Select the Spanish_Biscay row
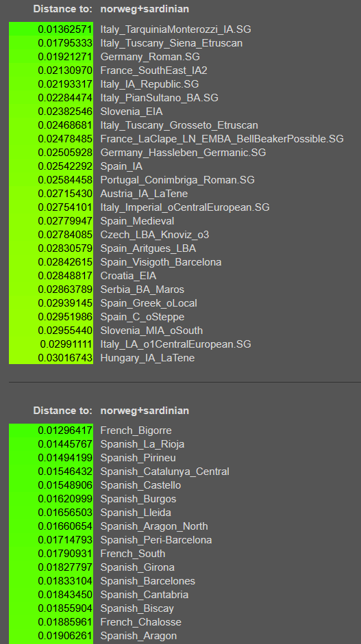Viewport: 361px width, 644px height. tap(137, 608)
